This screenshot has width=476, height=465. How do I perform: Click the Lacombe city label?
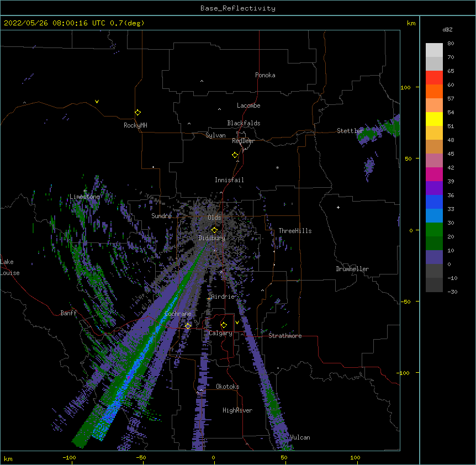pos(248,105)
